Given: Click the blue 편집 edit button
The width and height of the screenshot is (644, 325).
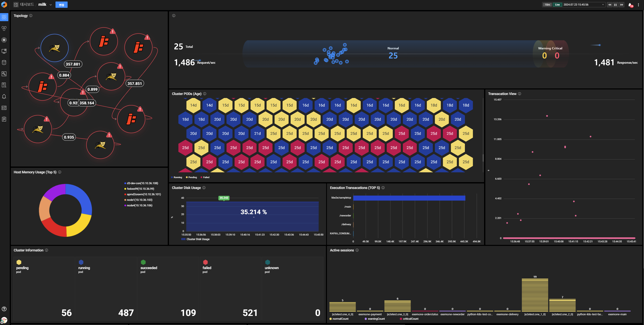Looking at the screenshot, I should pyautogui.click(x=62, y=5).
